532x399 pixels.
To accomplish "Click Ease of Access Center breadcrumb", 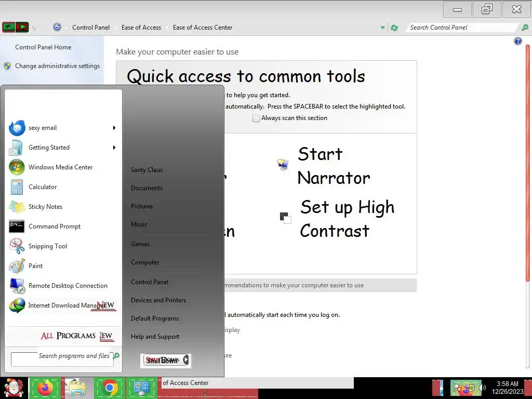I will pos(203,28).
